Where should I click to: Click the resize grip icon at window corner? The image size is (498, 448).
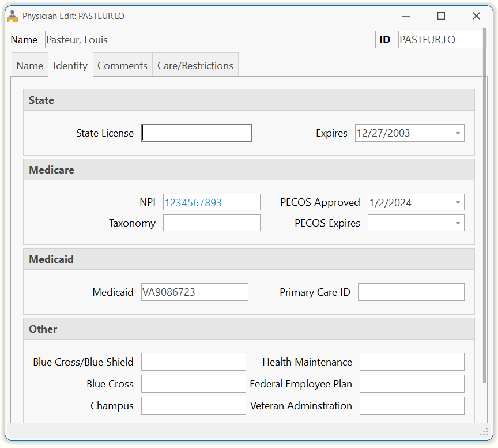pyautogui.click(x=484, y=432)
